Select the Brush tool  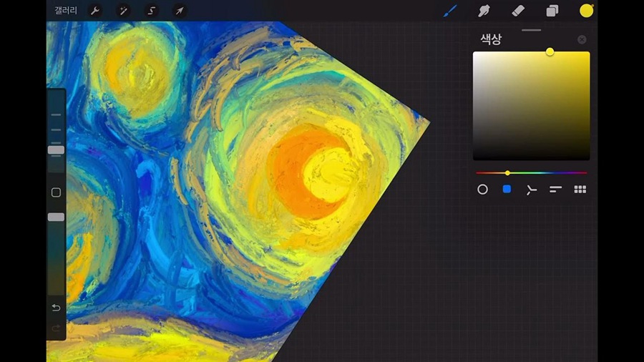449,11
